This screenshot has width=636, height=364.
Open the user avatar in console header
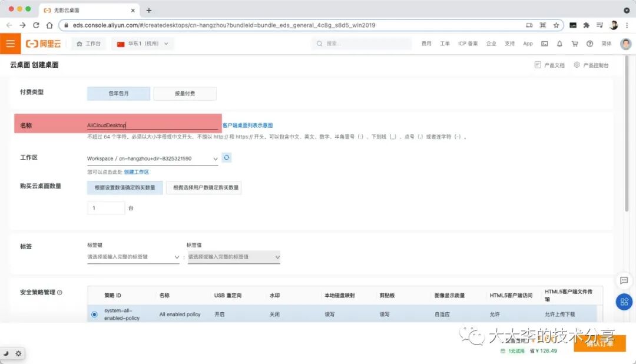pyautogui.click(x=626, y=44)
